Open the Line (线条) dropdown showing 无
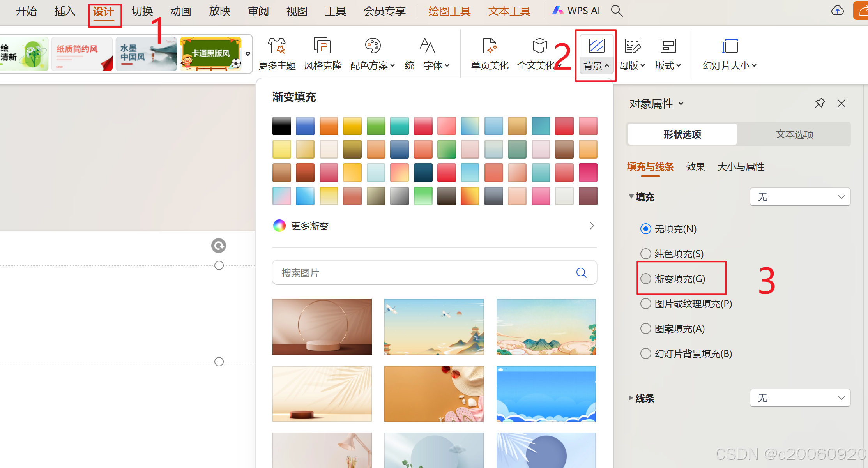Image resolution: width=868 pixels, height=468 pixels. [x=800, y=398]
